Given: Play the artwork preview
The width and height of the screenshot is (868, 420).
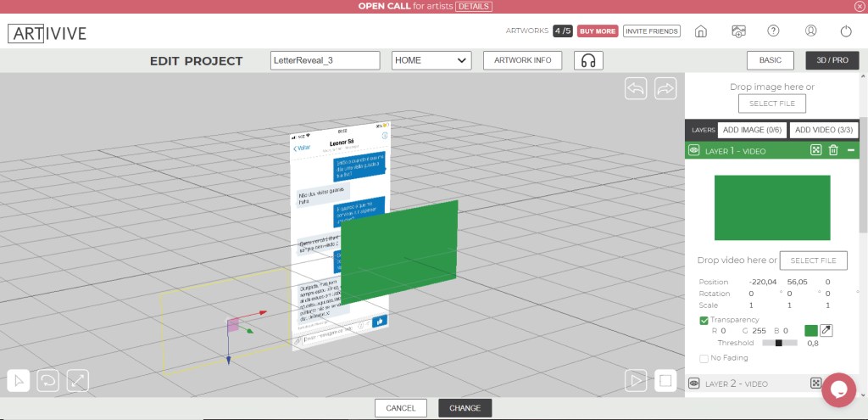Looking at the screenshot, I should 636,381.
